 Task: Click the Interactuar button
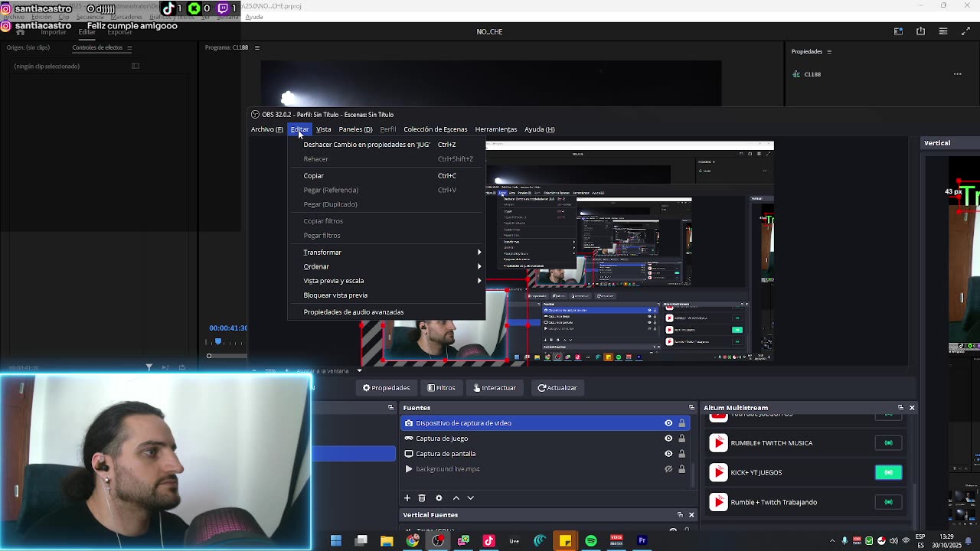(495, 388)
